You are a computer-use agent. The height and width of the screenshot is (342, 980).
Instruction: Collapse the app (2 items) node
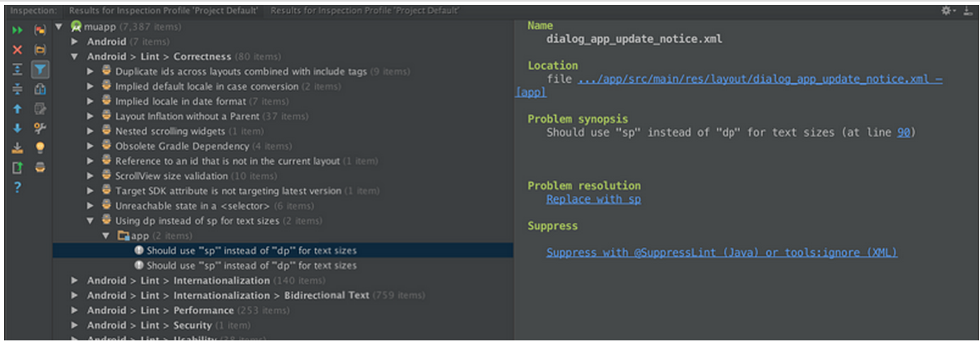point(106,236)
